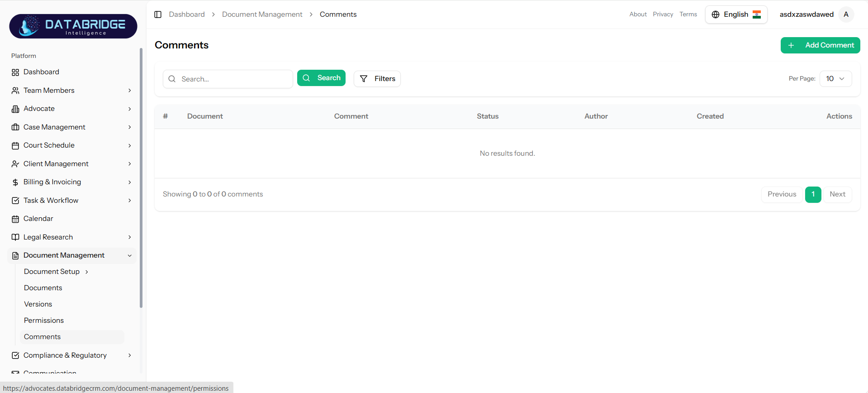This screenshot has width=868, height=393.
Task: Open the Versions submenu item
Action: pos(38,304)
